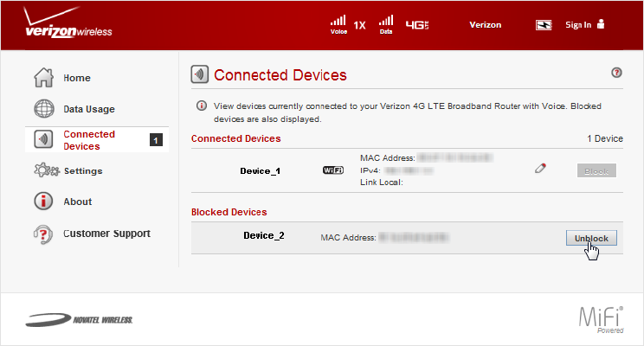Edit Device_1 name with pencil icon
This screenshot has height=346, width=644.
click(x=540, y=169)
